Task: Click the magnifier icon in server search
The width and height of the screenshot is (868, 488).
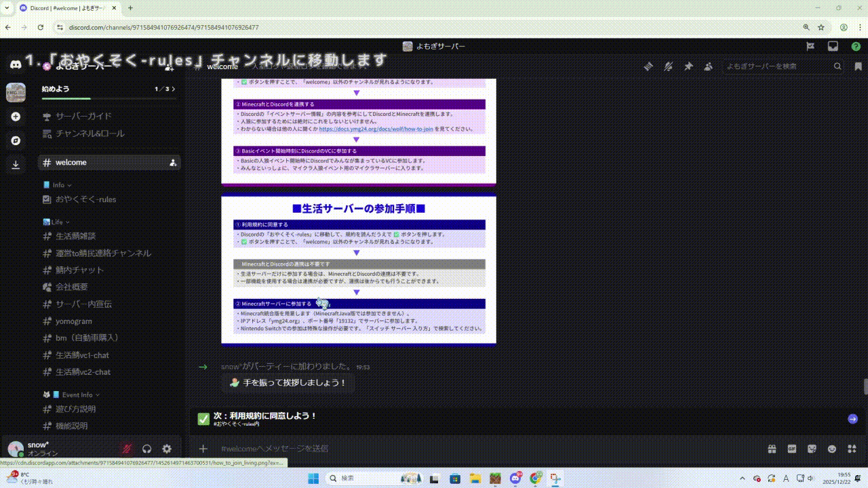Action: pyautogui.click(x=838, y=66)
